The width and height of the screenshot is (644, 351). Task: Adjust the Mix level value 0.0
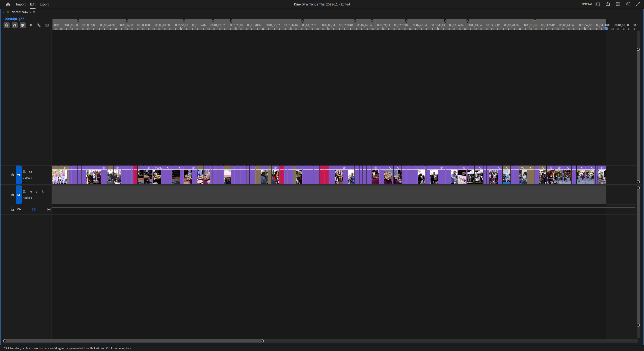(x=34, y=209)
